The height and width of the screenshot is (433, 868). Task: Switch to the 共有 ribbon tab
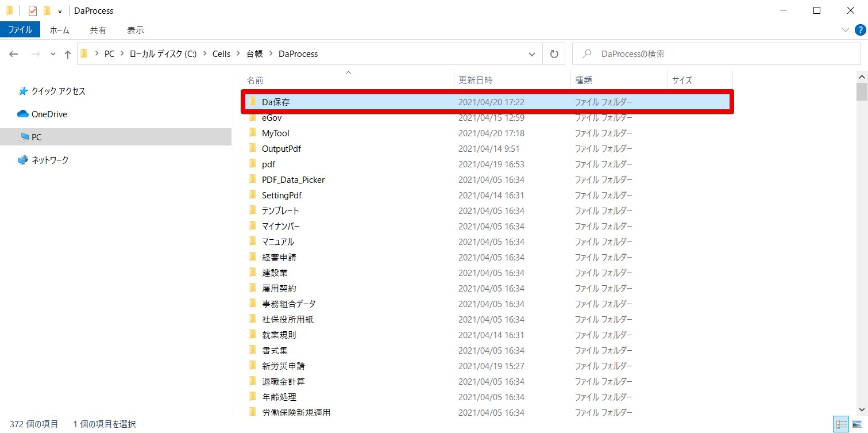pyautogui.click(x=98, y=30)
